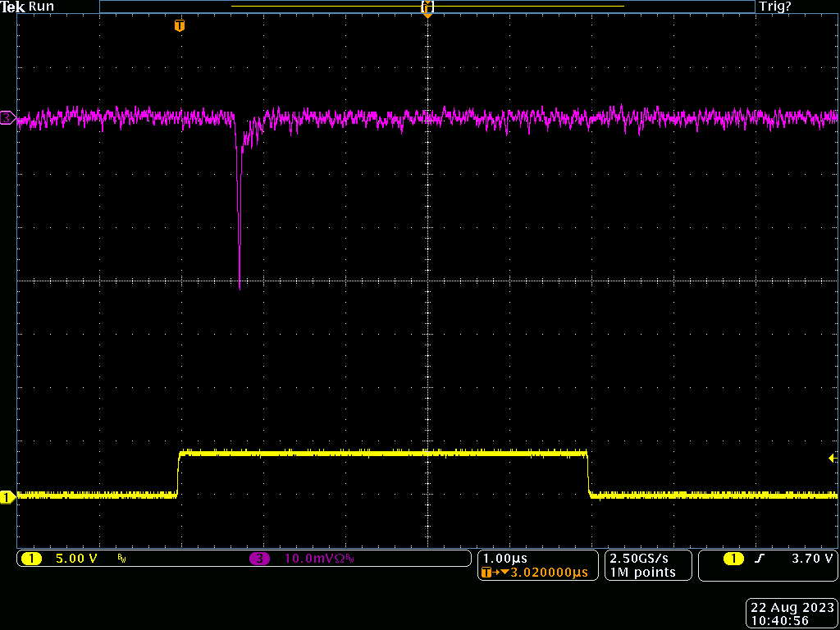Click the Tek Run acquisition status label

28,7
